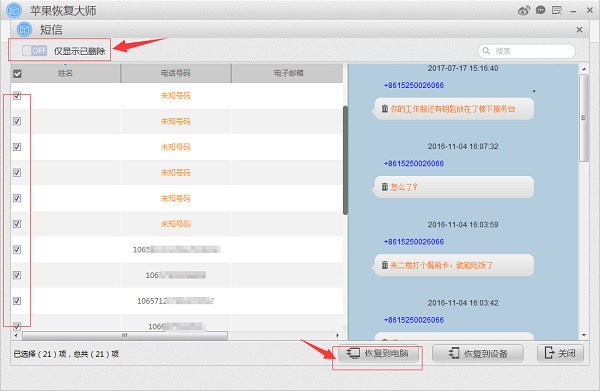
Task: Open the Weibo icon in title bar
Action: point(524,10)
